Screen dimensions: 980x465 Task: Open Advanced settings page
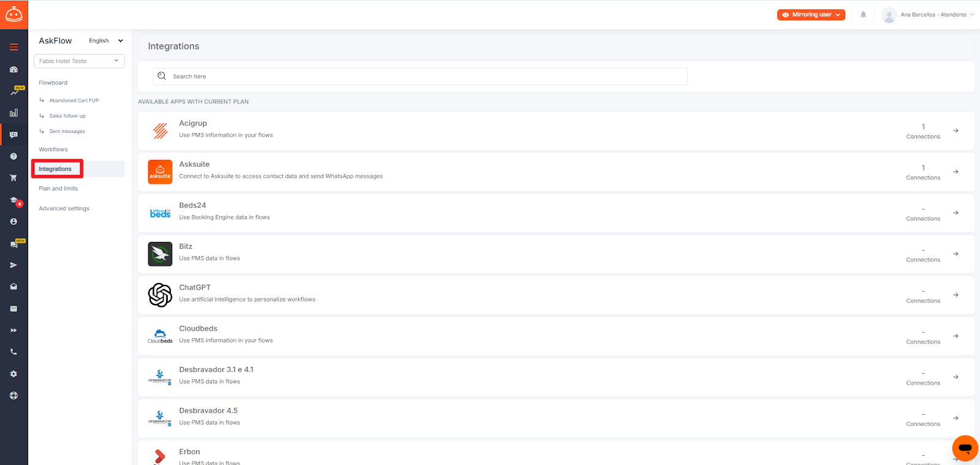click(64, 209)
